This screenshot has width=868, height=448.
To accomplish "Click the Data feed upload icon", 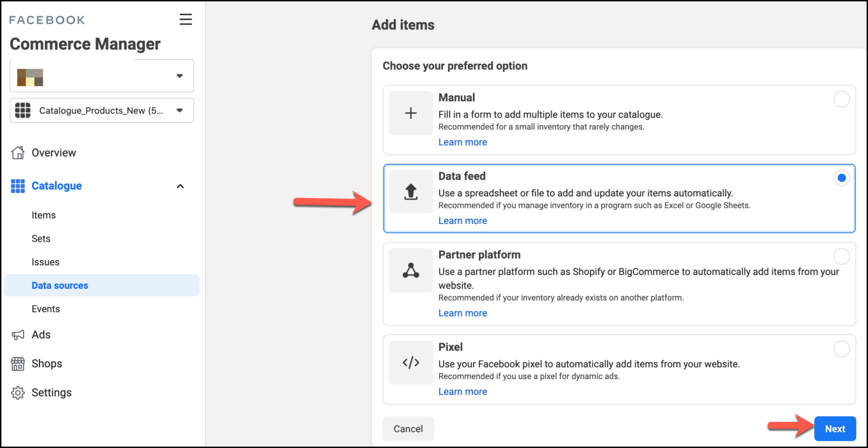I will click(411, 192).
